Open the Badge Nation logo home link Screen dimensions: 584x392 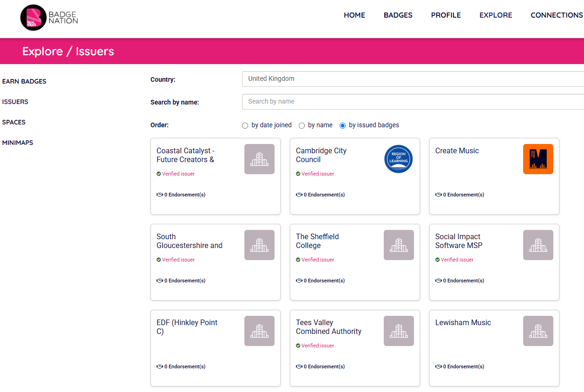point(49,18)
